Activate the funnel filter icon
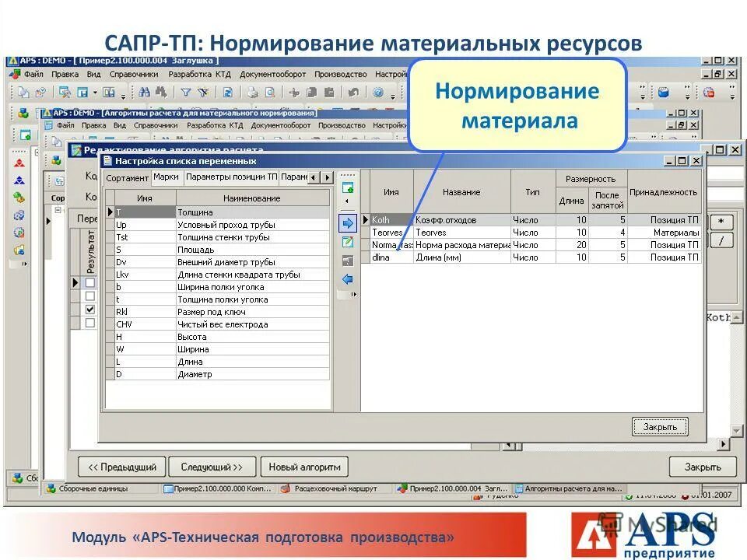Viewport: 747px width, 560px height. [x=187, y=93]
